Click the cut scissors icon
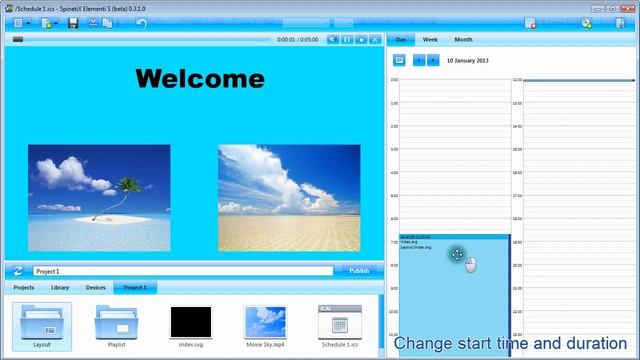Viewport: 640px width, 360px height. [x=93, y=23]
